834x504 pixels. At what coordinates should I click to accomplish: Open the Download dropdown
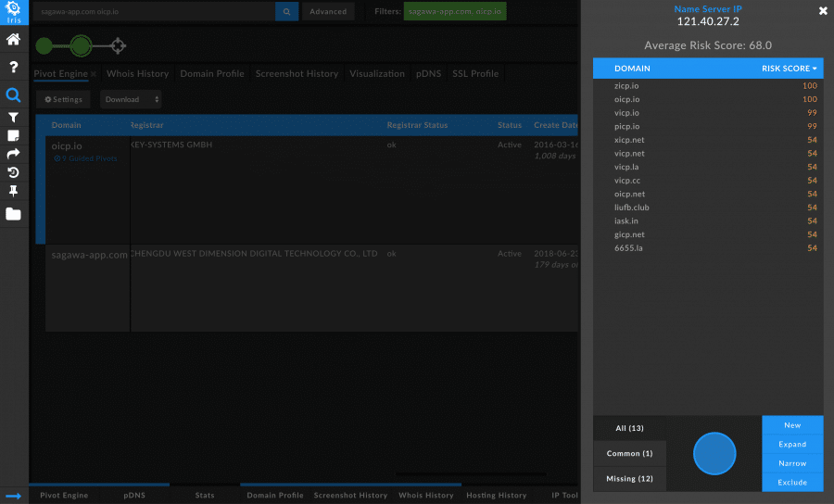131,99
